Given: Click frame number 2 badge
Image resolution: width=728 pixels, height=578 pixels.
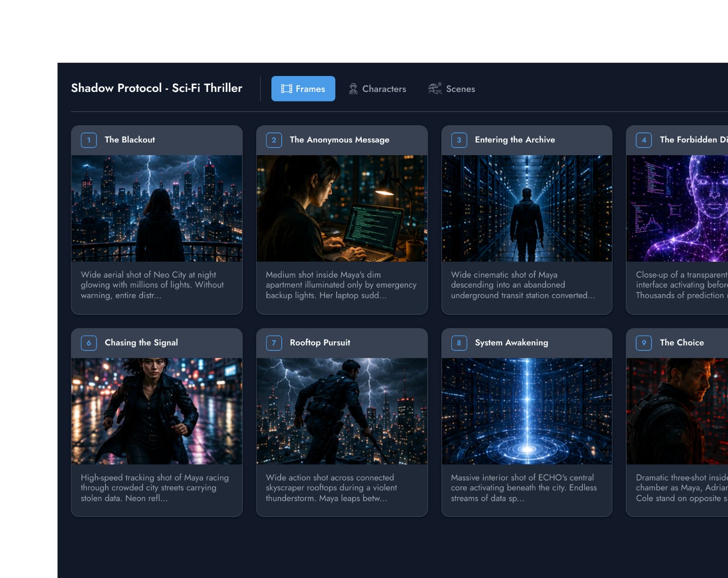Looking at the screenshot, I should [274, 140].
